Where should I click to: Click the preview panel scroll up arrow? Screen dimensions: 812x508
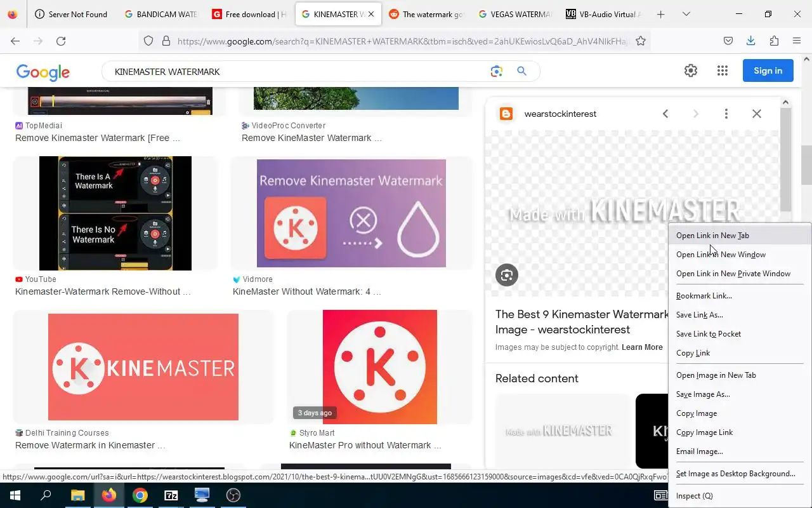click(x=785, y=102)
